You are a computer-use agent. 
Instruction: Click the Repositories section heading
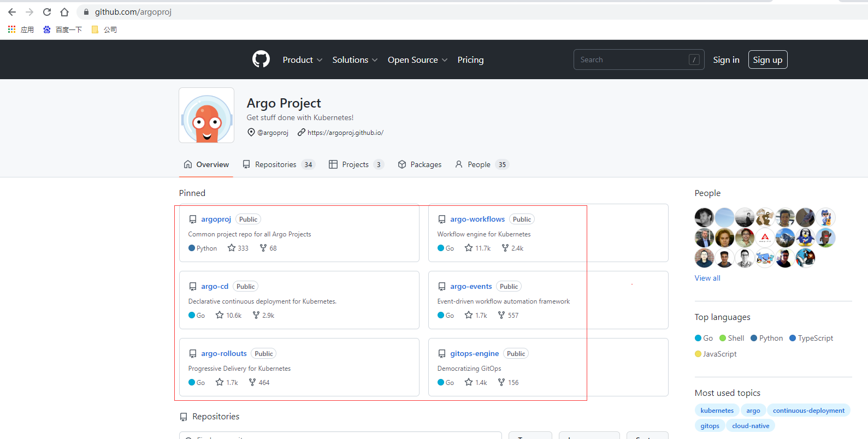[x=216, y=417]
